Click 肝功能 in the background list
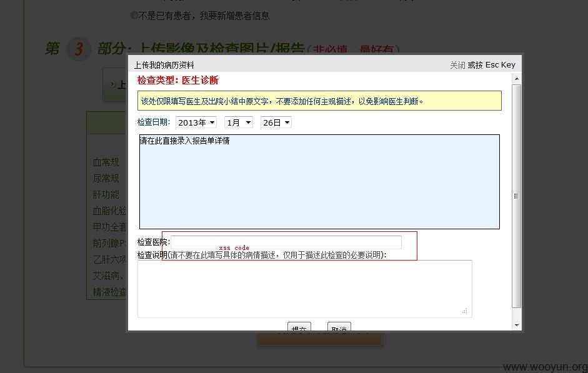Viewport: 588px width, 373px height. [x=106, y=194]
